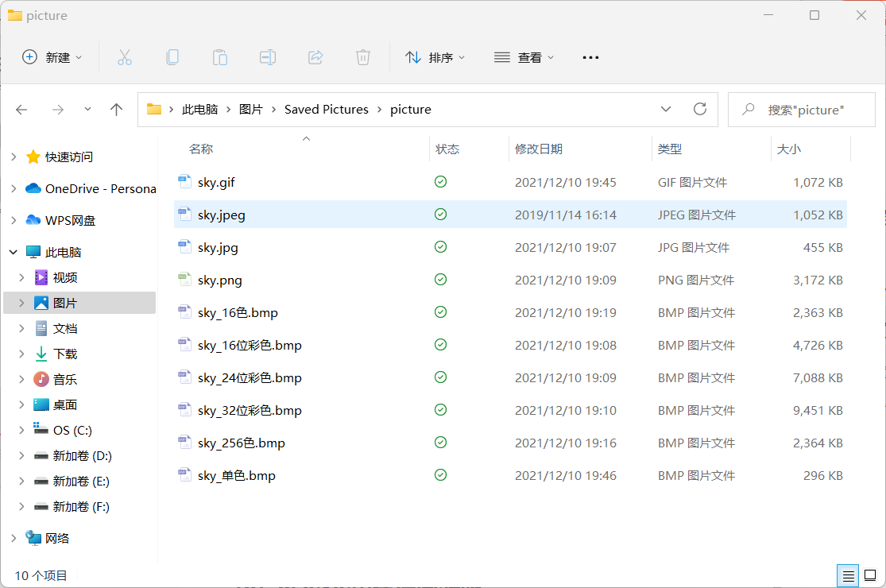The height and width of the screenshot is (588, 886).
Task: Open the 新建 dropdown menu
Action: pos(52,57)
